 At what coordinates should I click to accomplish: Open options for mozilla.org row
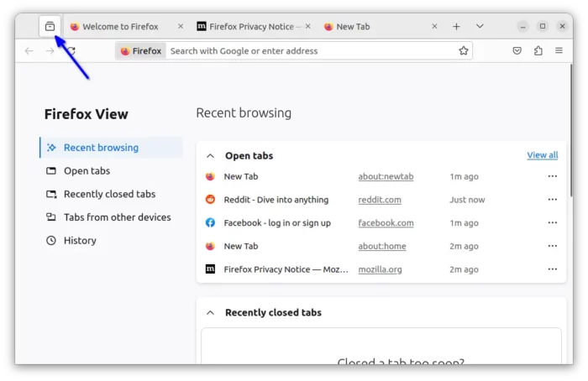[x=553, y=269]
